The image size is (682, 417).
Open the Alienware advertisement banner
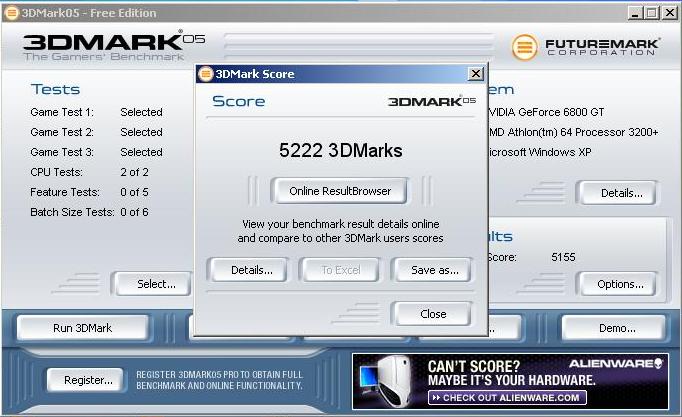click(x=510, y=381)
